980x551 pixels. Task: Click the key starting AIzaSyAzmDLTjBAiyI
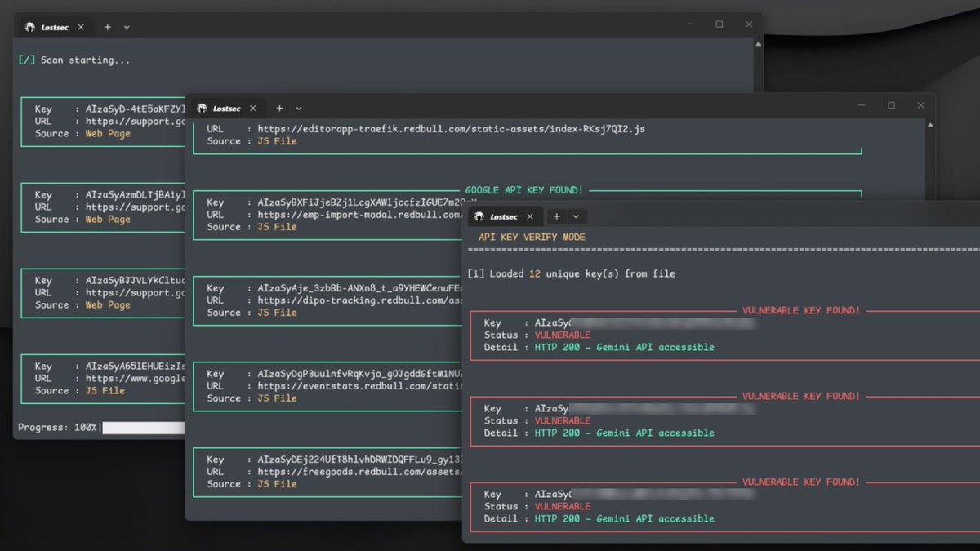[136, 195]
